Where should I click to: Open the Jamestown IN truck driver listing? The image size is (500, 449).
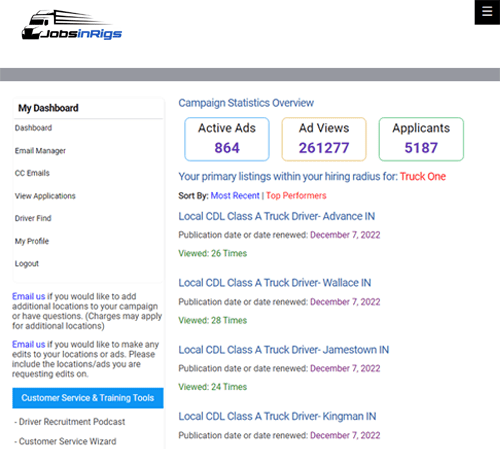coord(284,350)
